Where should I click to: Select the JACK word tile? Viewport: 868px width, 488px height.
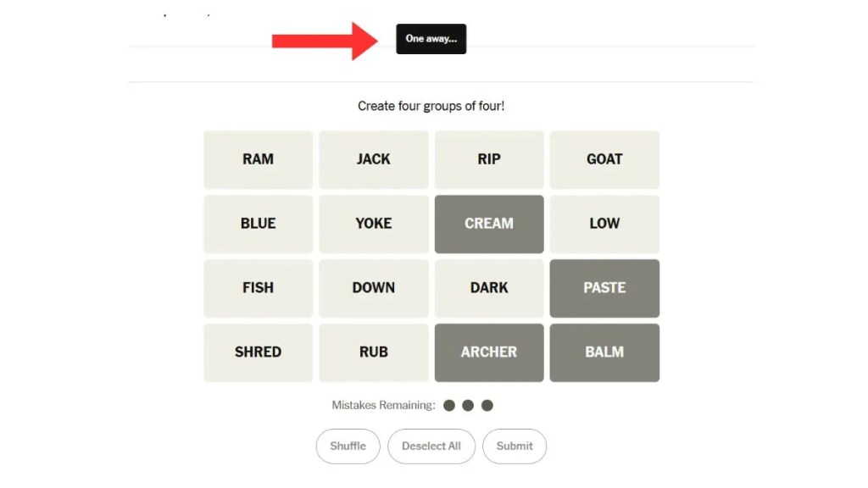373,159
